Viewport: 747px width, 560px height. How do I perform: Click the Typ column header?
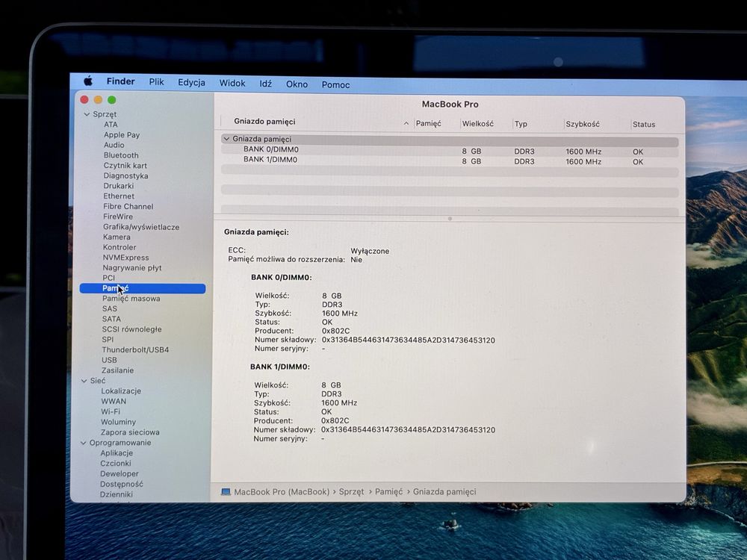[521, 124]
